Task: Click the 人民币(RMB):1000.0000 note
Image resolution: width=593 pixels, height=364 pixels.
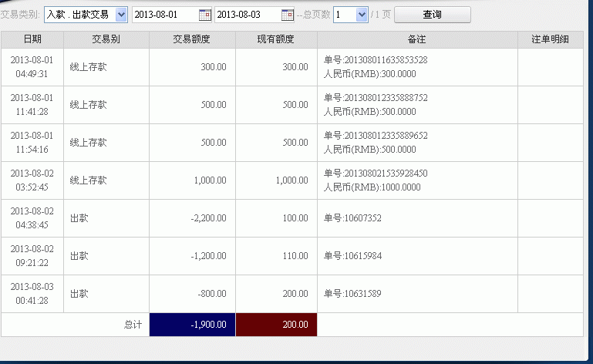Action: (372, 187)
